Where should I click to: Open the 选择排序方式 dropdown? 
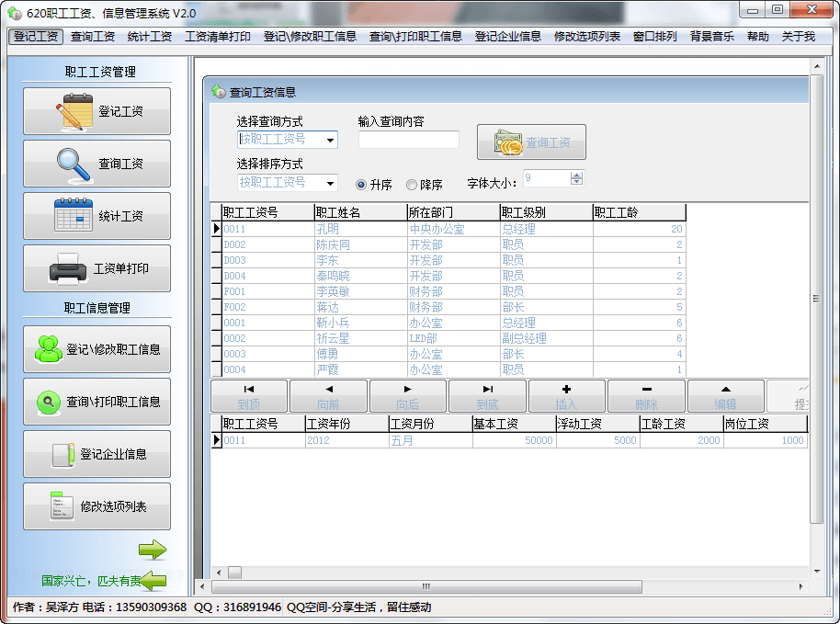coord(331,183)
